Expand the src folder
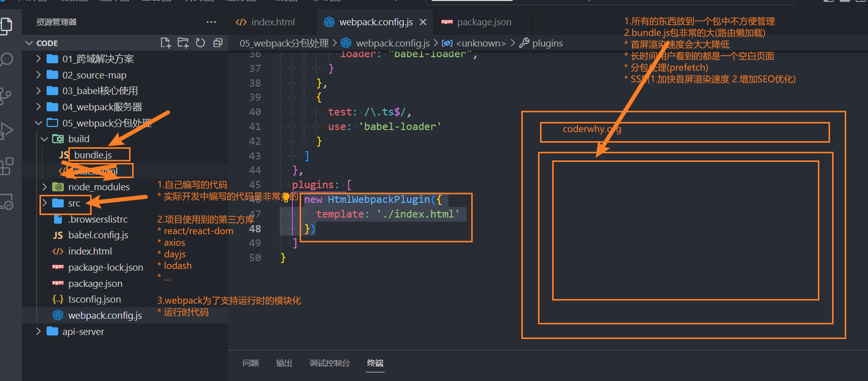 (45, 203)
